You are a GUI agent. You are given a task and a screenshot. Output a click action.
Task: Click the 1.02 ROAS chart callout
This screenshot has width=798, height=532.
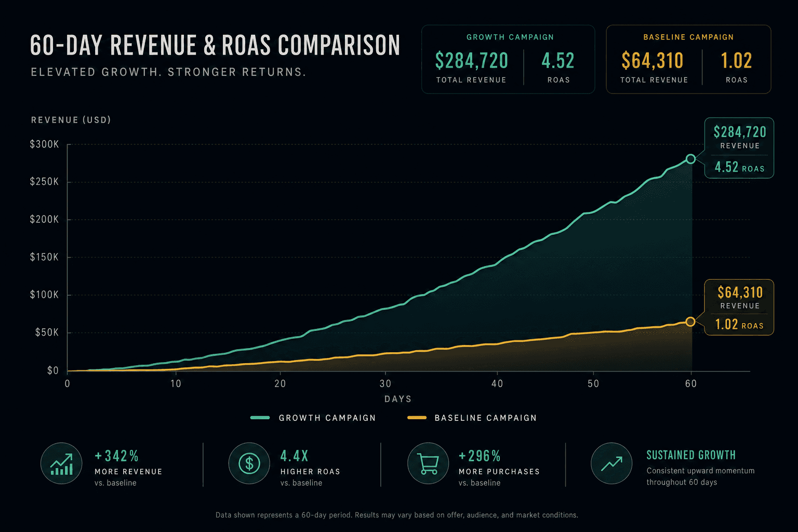tap(739, 324)
